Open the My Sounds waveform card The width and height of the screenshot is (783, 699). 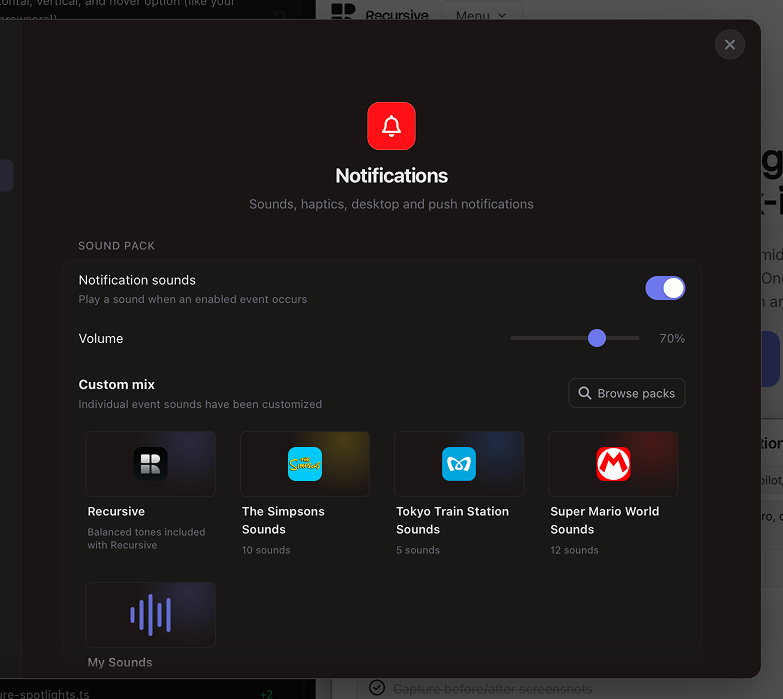[150, 615]
